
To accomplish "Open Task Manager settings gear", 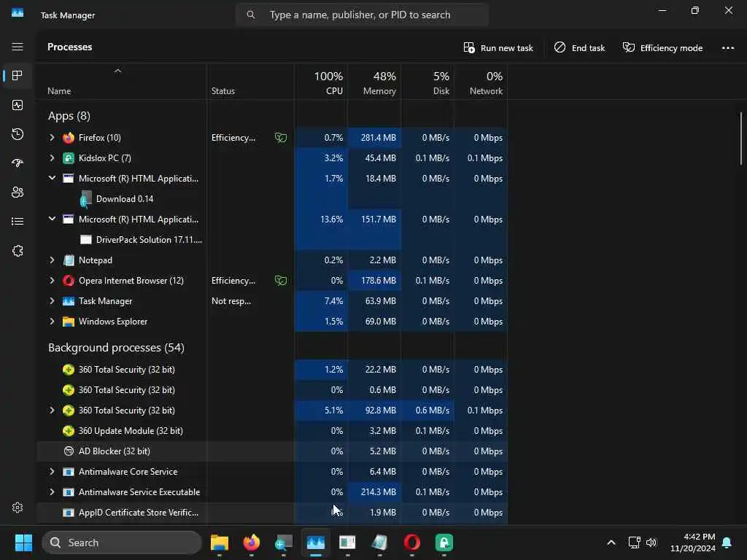I will pyautogui.click(x=18, y=507).
